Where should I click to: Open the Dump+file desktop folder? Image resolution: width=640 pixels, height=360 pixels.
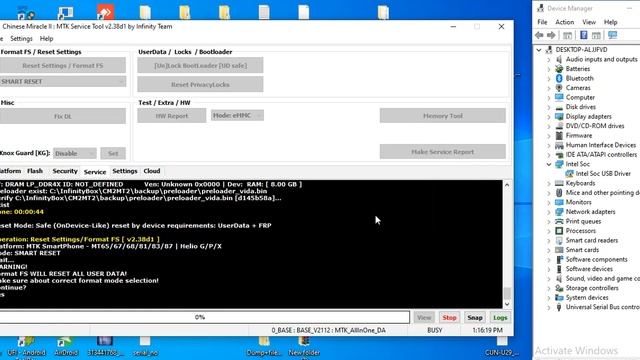[x=264, y=346]
